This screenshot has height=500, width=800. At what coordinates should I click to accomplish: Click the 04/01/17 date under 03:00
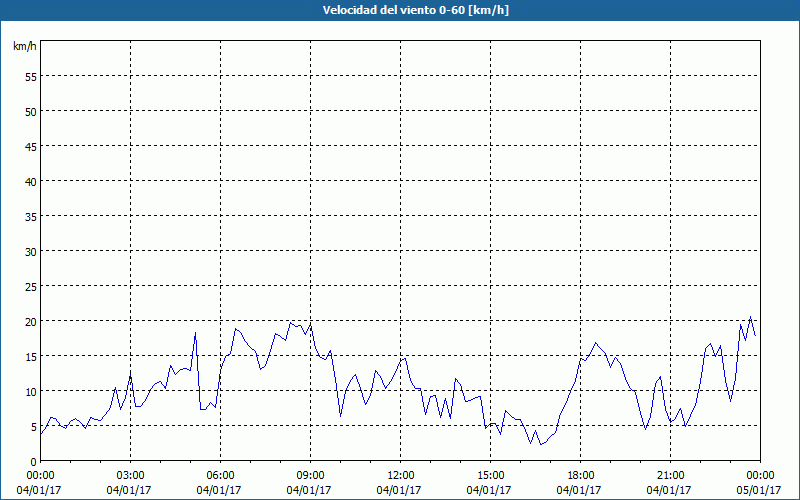[x=129, y=490]
